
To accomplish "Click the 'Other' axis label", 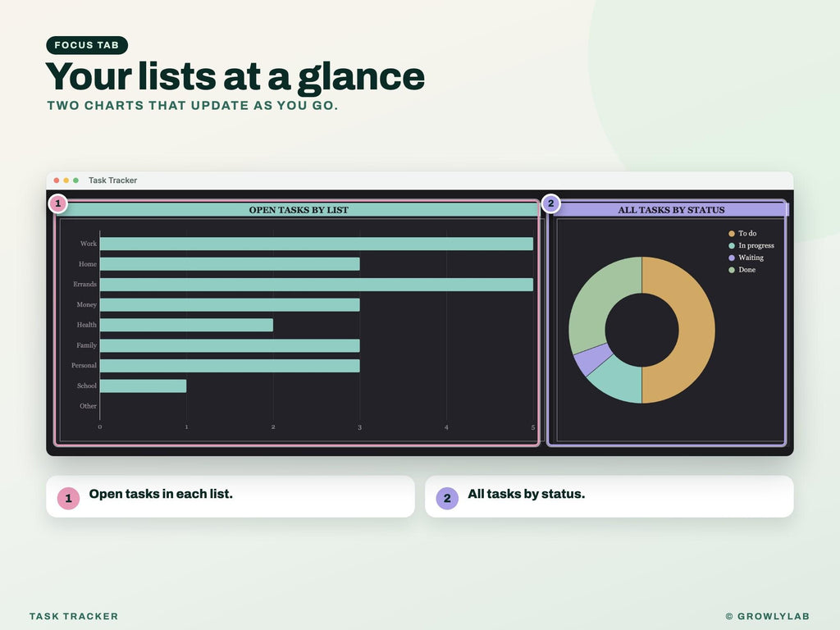I will (88, 406).
